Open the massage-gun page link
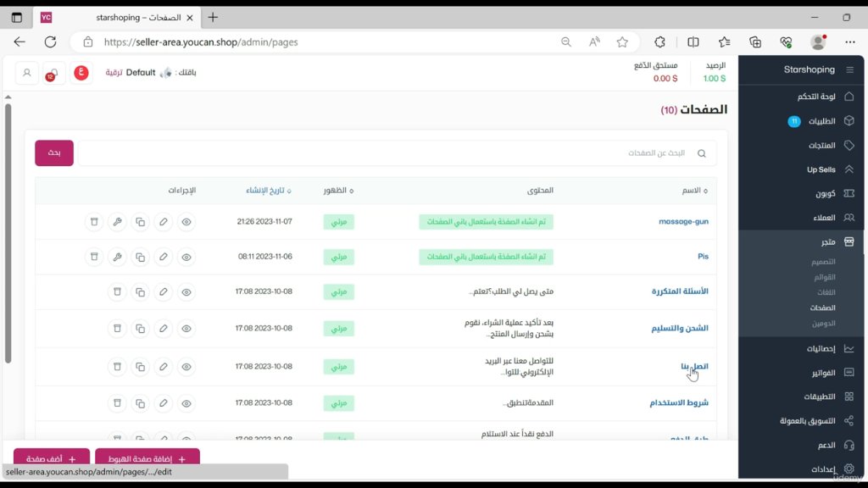The image size is (868, 488). click(684, 221)
